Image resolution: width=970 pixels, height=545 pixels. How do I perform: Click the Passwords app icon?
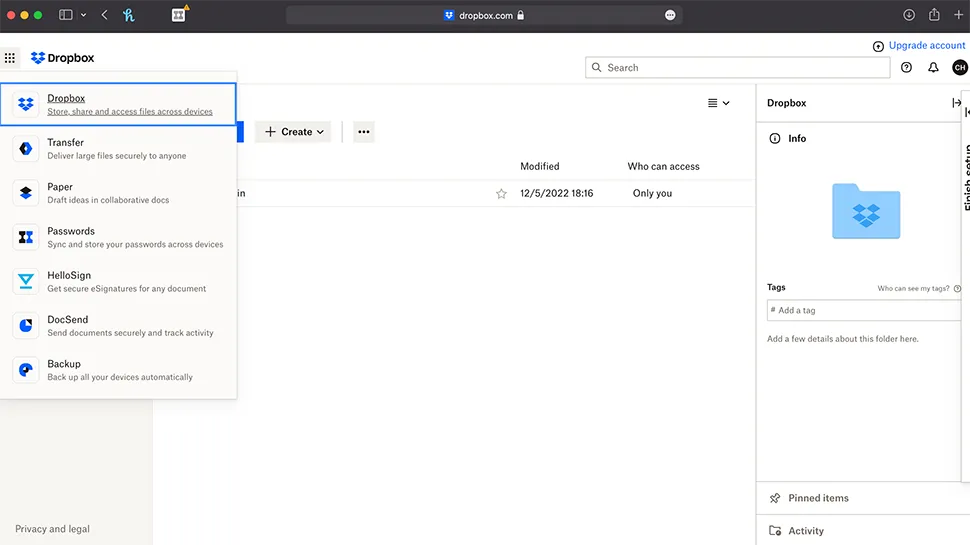(x=26, y=237)
